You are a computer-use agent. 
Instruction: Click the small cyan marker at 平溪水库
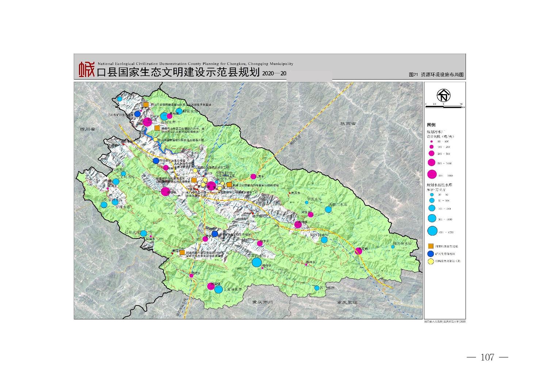306,203
